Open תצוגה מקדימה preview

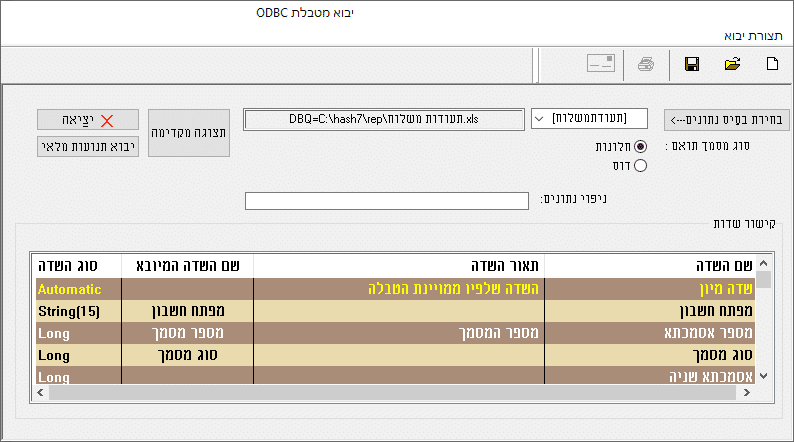pyautogui.click(x=189, y=133)
